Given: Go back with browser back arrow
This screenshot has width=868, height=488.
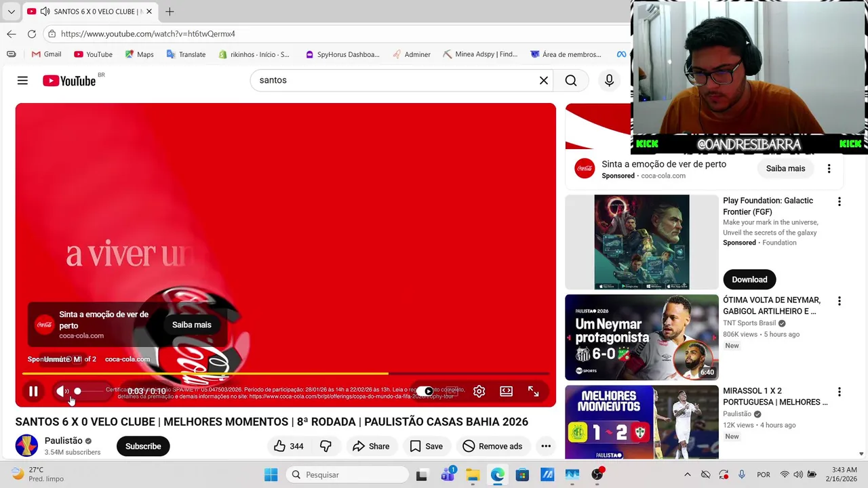Looking at the screenshot, I should [x=12, y=34].
